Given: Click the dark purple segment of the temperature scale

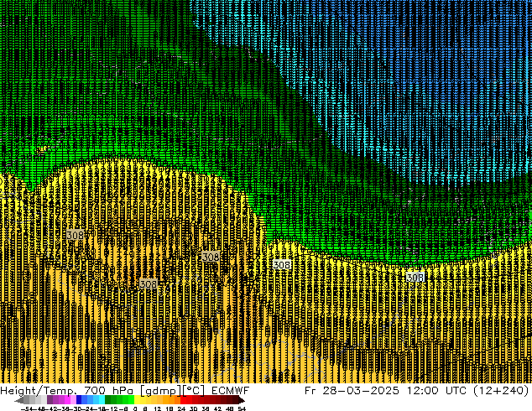Looking at the screenshot, I should (x=50, y=400).
